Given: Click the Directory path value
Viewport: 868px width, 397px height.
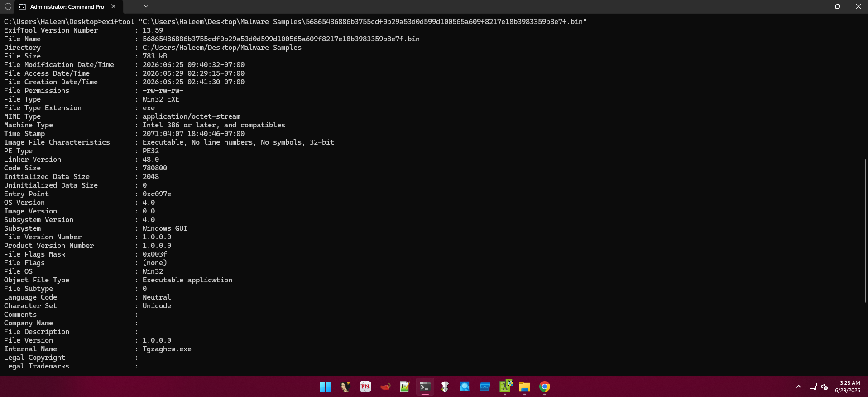Looking at the screenshot, I should pyautogui.click(x=222, y=48).
